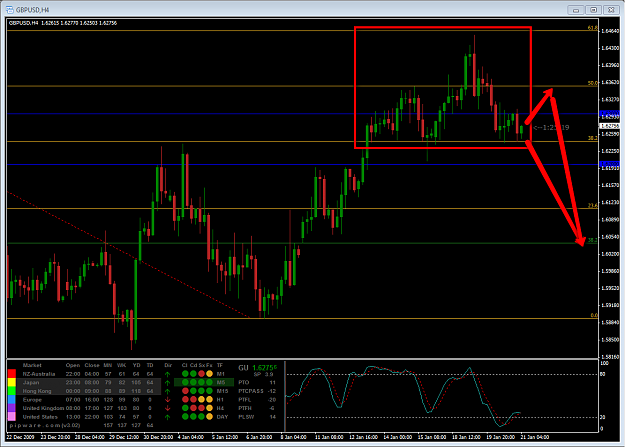Click the Market column header
The height and width of the screenshot is (447, 625).
32,365
